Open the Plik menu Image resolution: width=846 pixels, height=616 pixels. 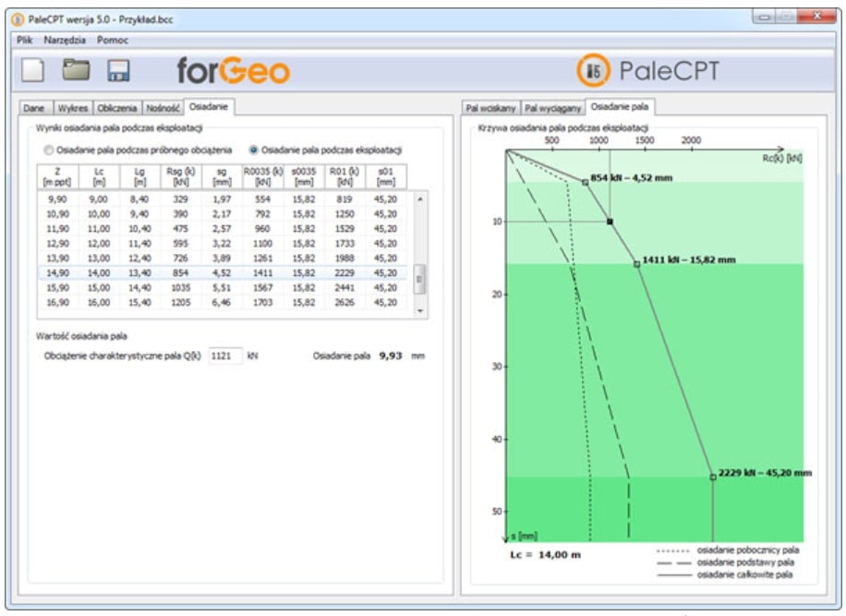[x=26, y=41]
